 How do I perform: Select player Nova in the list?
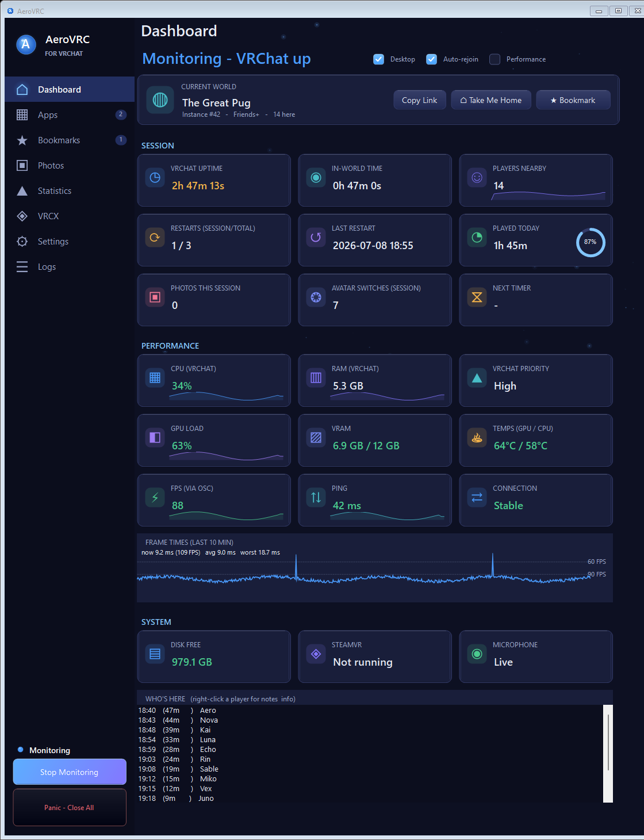[209, 720]
